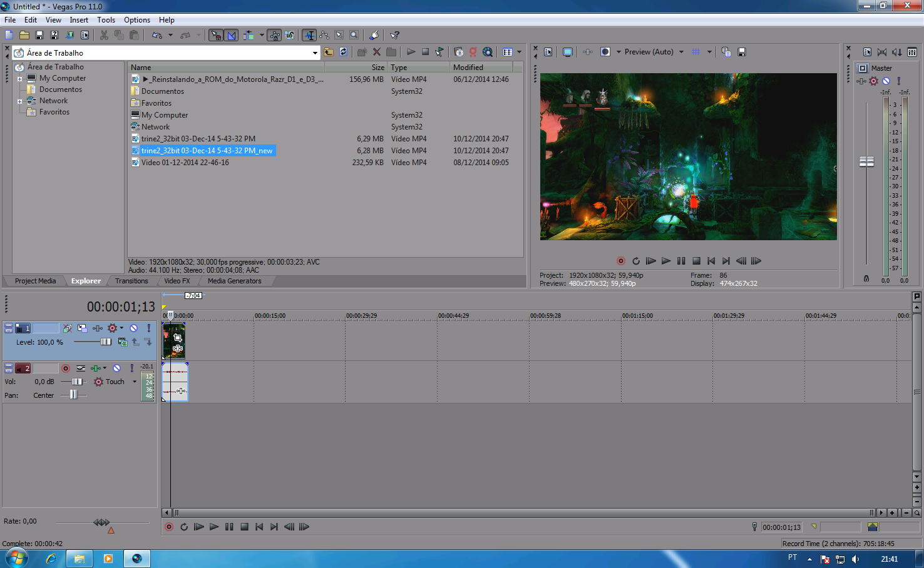Toggle Auto Preview in Explorer toolbar
The image size is (924, 568).
point(439,52)
